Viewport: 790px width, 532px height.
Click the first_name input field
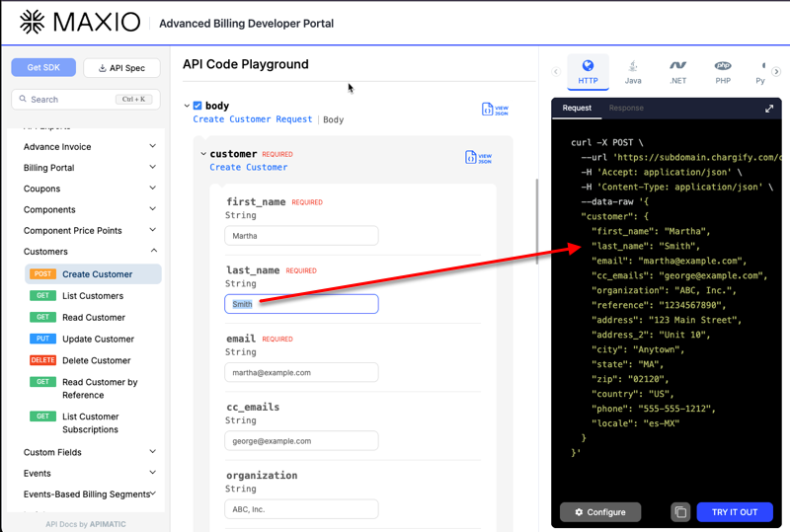point(301,236)
